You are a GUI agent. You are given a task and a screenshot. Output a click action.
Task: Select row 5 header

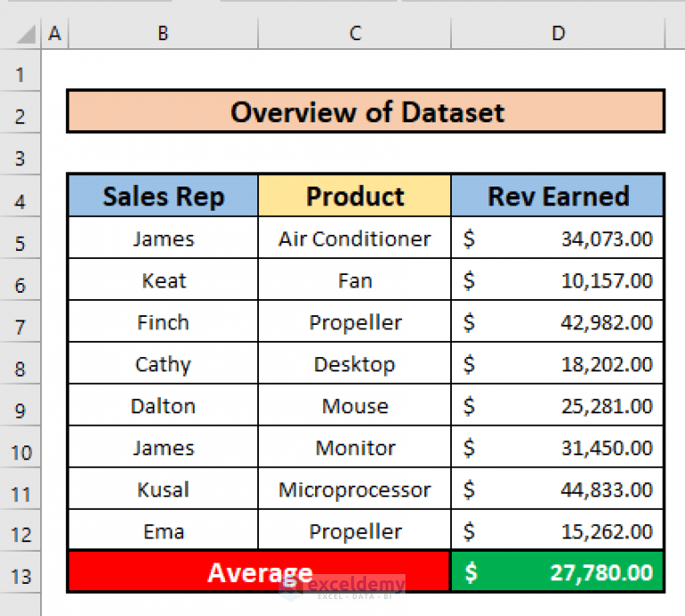coord(21,238)
